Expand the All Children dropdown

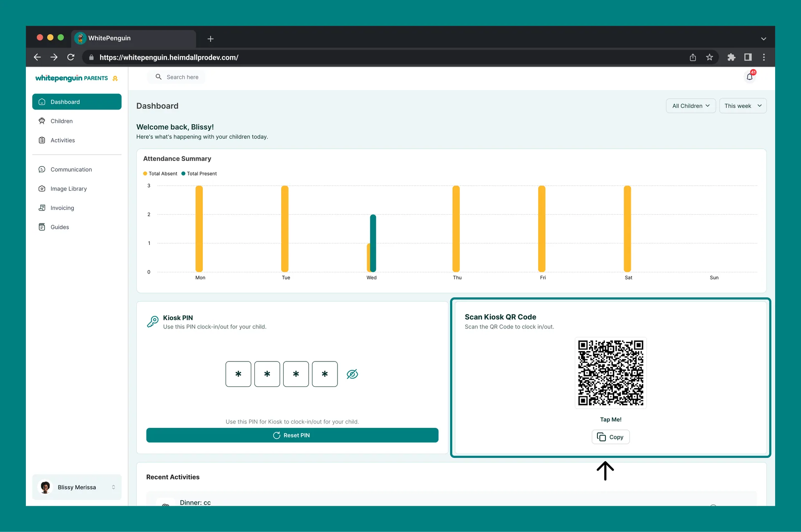pyautogui.click(x=691, y=106)
